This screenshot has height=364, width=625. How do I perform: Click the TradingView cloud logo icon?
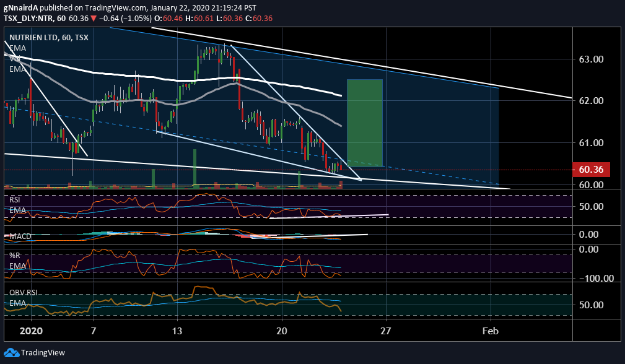(12, 352)
